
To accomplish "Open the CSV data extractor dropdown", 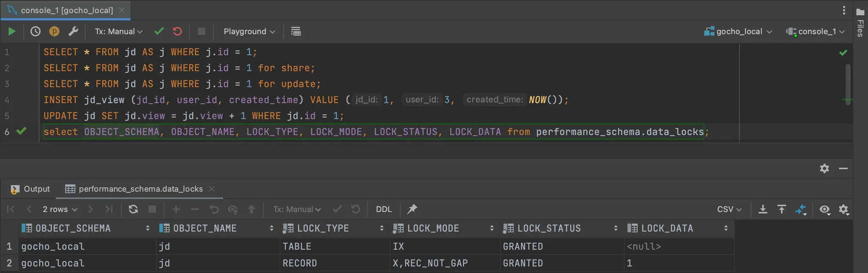I will click(x=729, y=209).
